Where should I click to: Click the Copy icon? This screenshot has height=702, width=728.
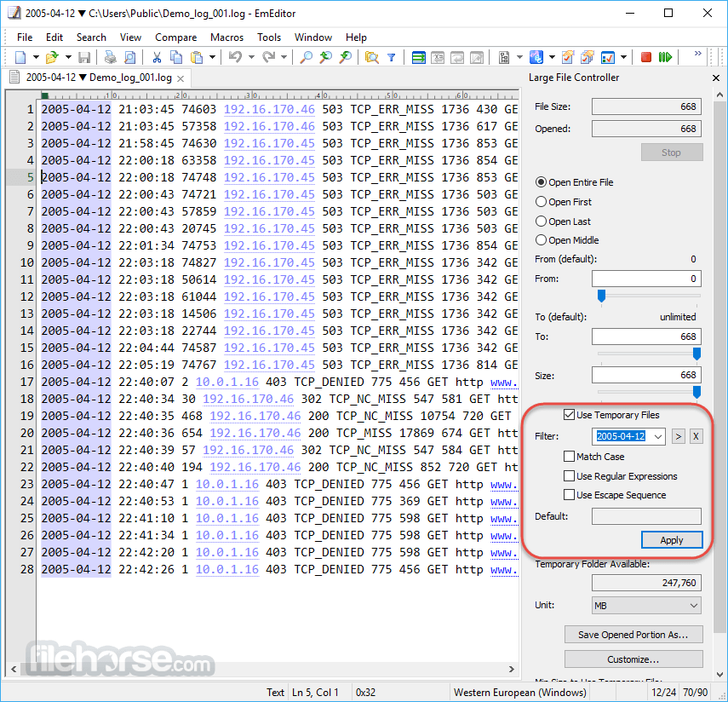[176, 57]
